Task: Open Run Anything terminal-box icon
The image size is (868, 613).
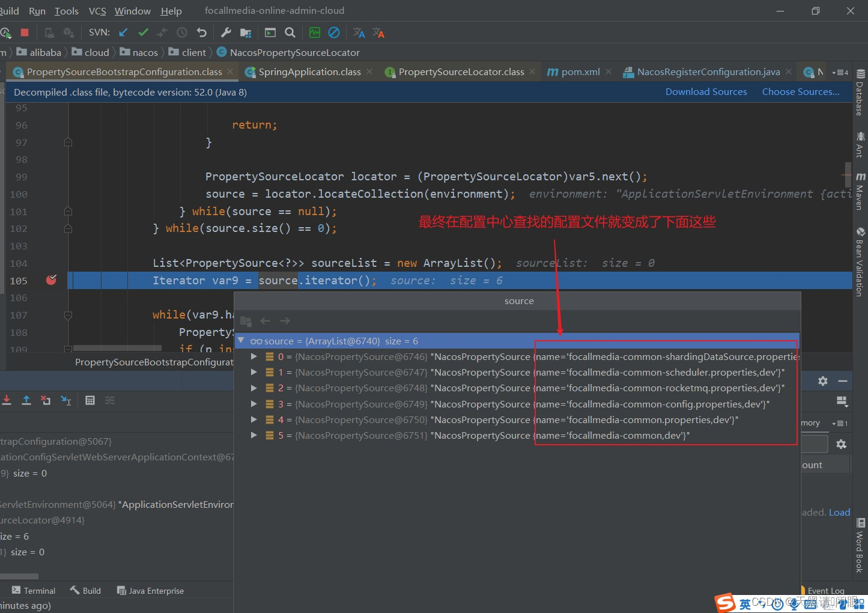Action: click(270, 32)
